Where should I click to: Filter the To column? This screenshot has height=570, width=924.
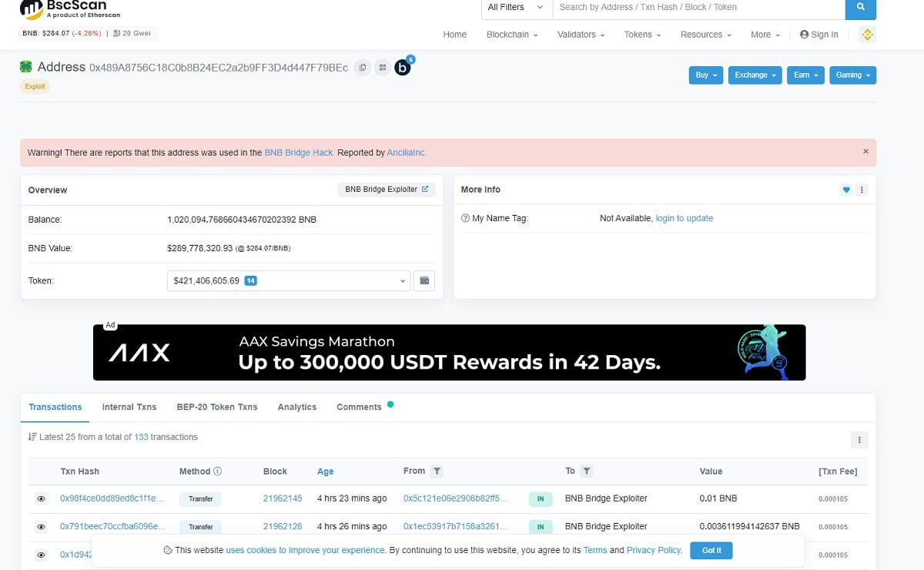[586, 471]
